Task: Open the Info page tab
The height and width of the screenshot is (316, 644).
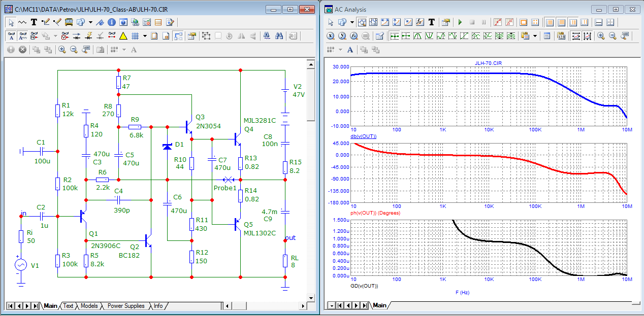Action: (158, 306)
